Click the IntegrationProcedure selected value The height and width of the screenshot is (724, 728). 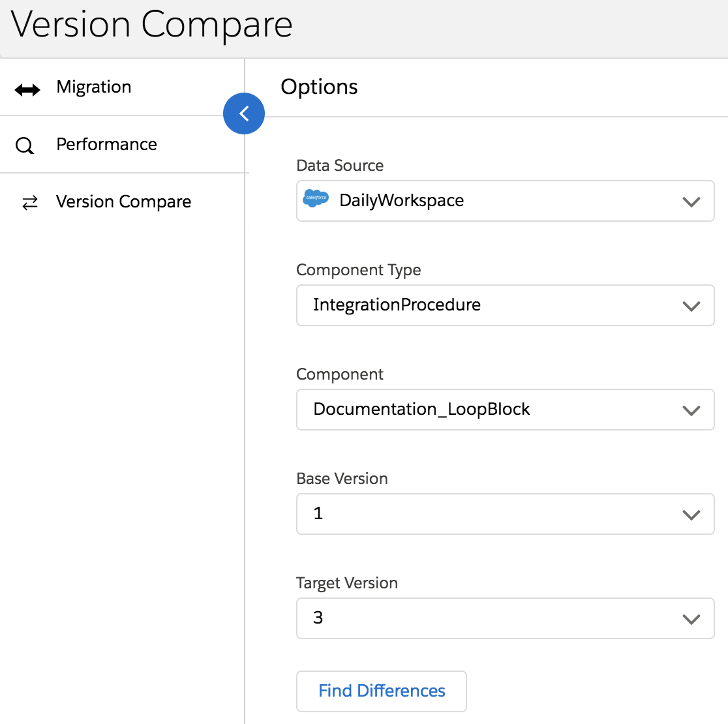tap(397, 305)
